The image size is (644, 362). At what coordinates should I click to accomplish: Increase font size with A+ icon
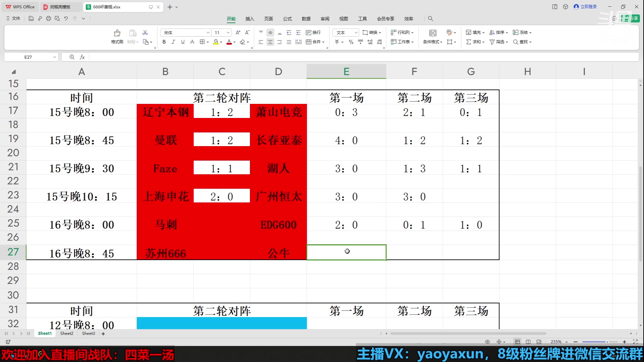(x=238, y=33)
